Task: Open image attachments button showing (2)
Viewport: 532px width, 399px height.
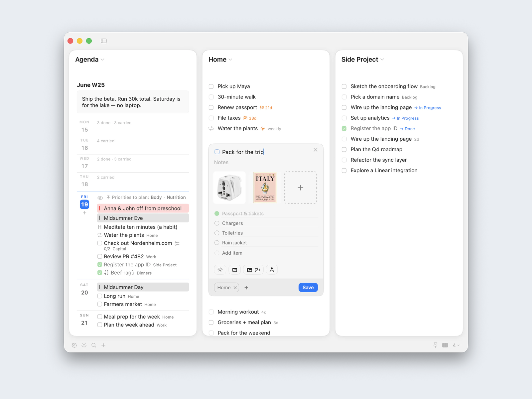Action: click(x=253, y=270)
